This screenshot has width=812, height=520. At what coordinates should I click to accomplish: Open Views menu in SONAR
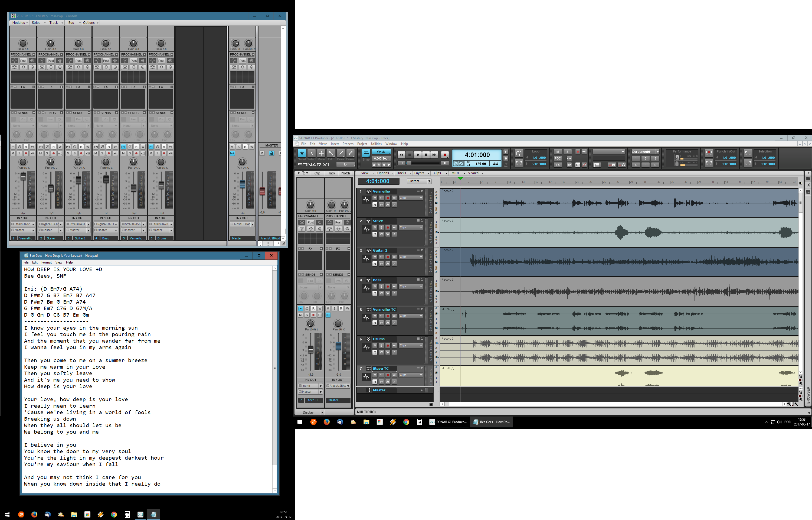click(323, 144)
